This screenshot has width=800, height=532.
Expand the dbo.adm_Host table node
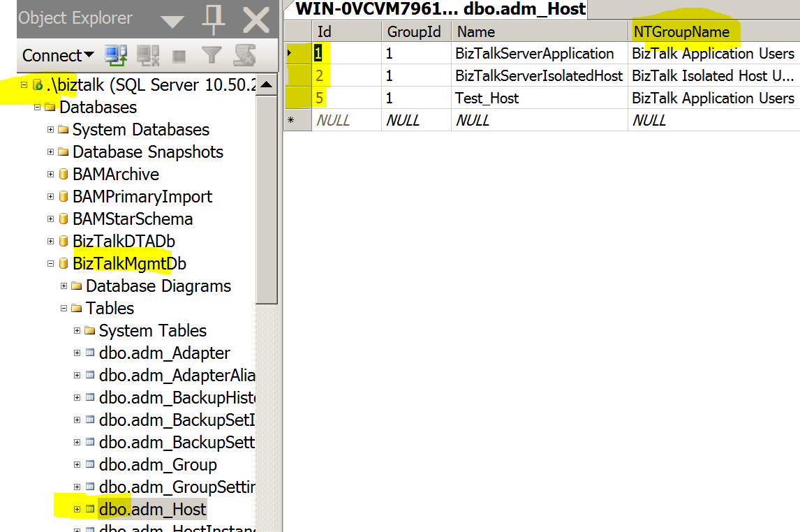pos(77,509)
